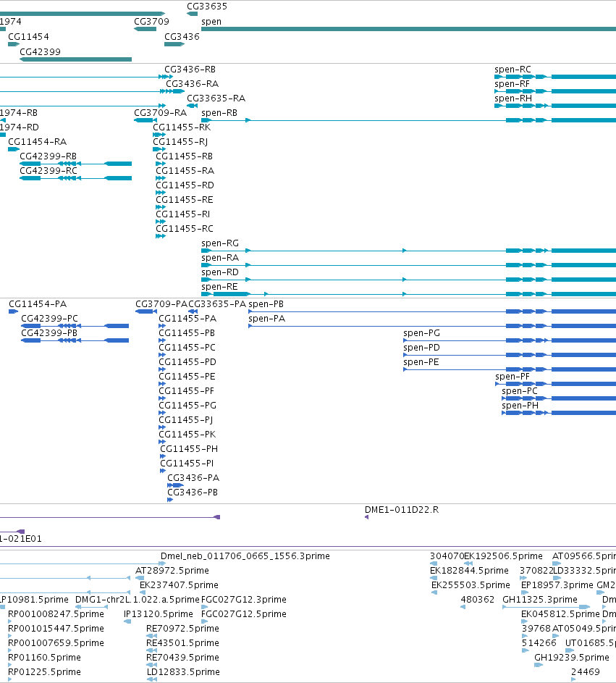
Task: Click the CG3709 gene label
Action: (x=151, y=21)
